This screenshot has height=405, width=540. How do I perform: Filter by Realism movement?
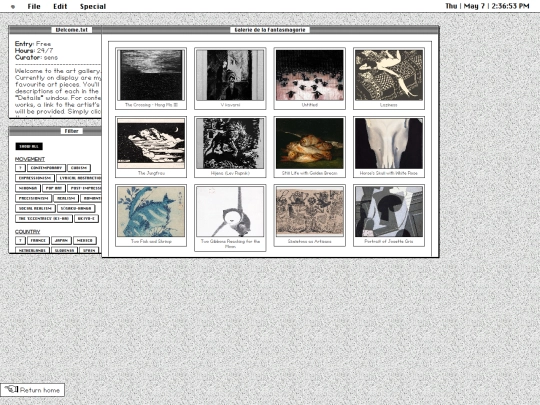click(x=66, y=198)
